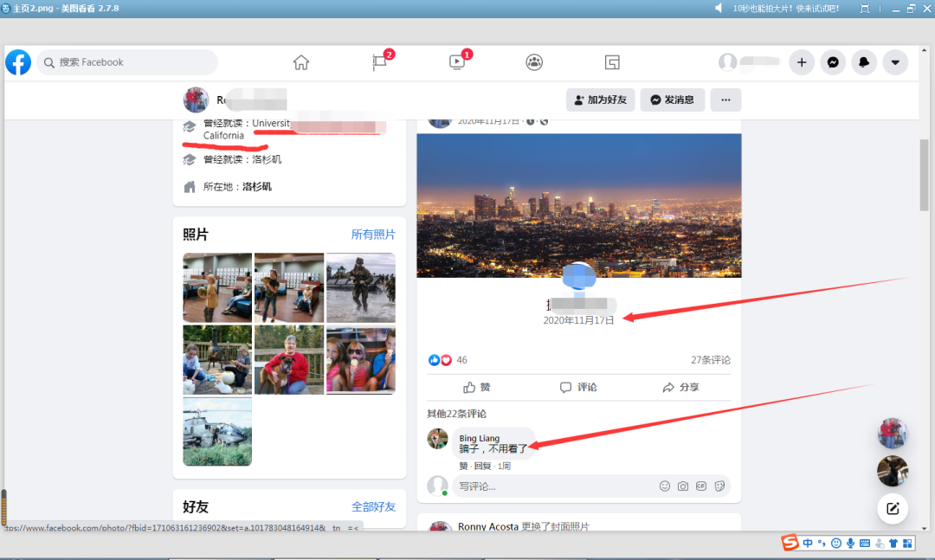Like the post with 赞 button
935x560 pixels.
477,387
